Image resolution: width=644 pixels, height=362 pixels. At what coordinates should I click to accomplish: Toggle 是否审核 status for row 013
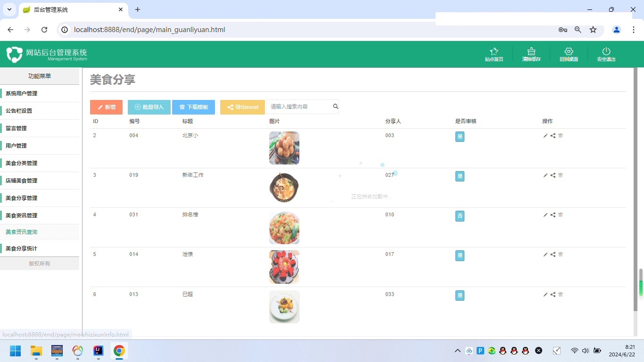click(460, 296)
